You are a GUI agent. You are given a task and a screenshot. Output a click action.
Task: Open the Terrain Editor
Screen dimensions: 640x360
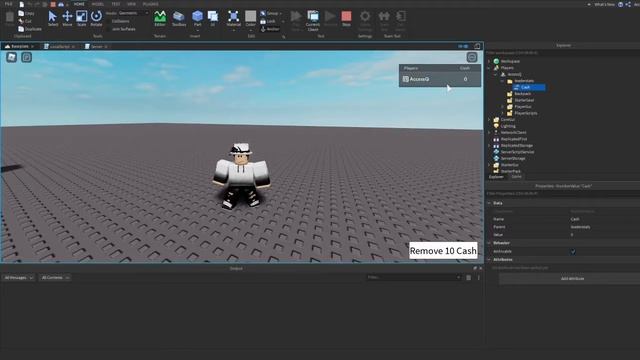pos(160,19)
